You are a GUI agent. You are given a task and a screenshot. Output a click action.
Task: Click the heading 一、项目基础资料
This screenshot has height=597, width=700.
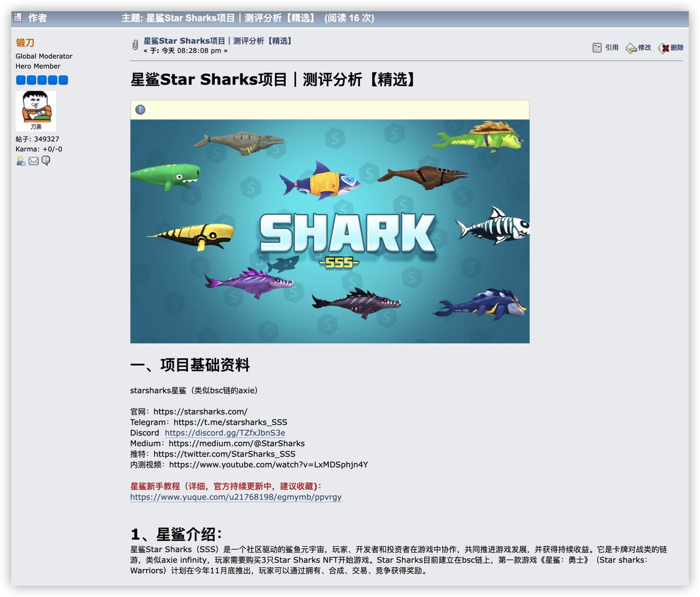pyautogui.click(x=190, y=366)
